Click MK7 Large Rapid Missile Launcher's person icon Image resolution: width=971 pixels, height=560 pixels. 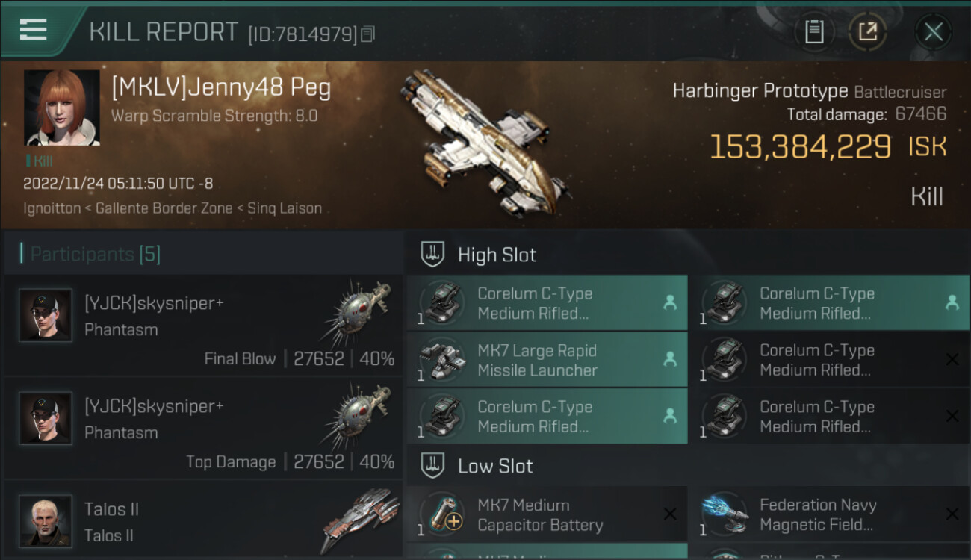tap(670, 360)
